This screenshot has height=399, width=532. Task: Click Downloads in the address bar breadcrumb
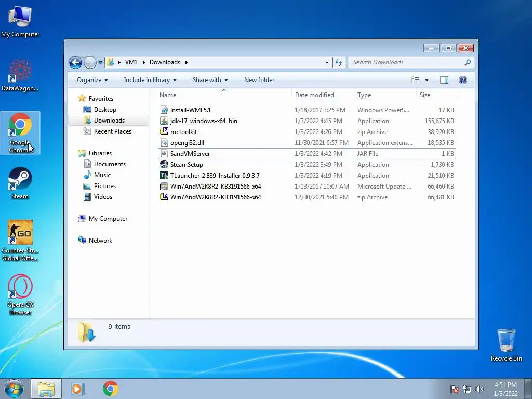pyautogui.click(x=165, y=62)
